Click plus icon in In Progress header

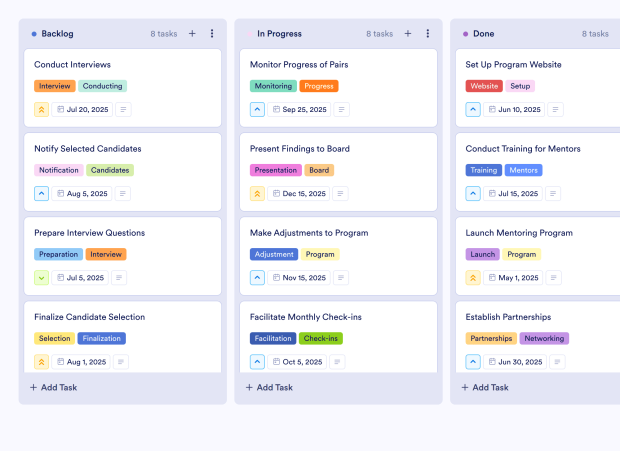pos(408,34)
